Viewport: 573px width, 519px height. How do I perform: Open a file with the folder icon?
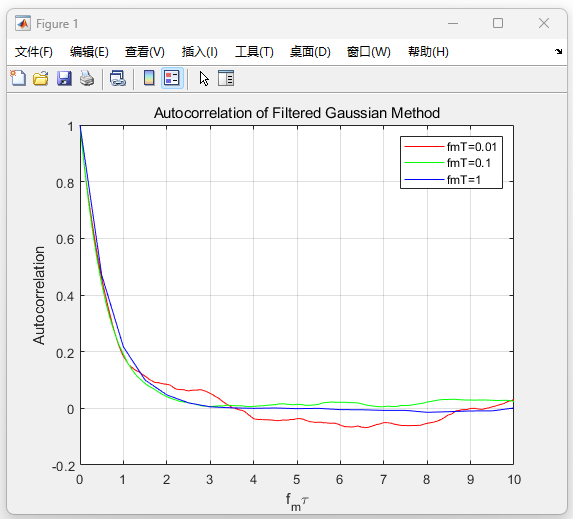41,78
